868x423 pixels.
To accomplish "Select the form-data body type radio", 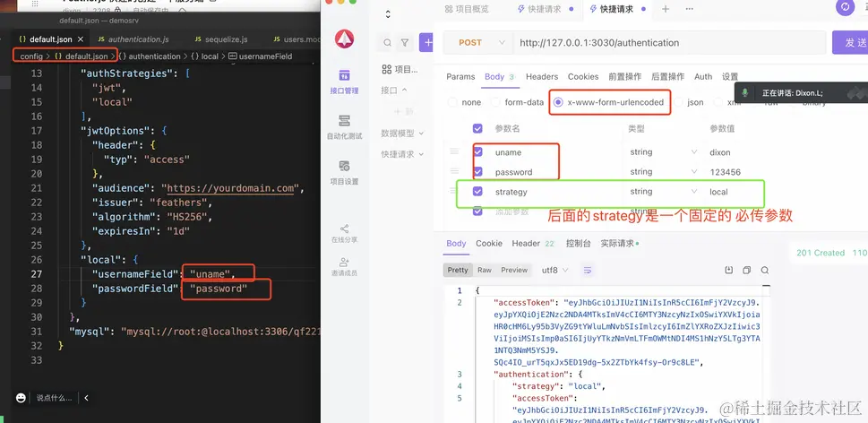I will (495, 102).
